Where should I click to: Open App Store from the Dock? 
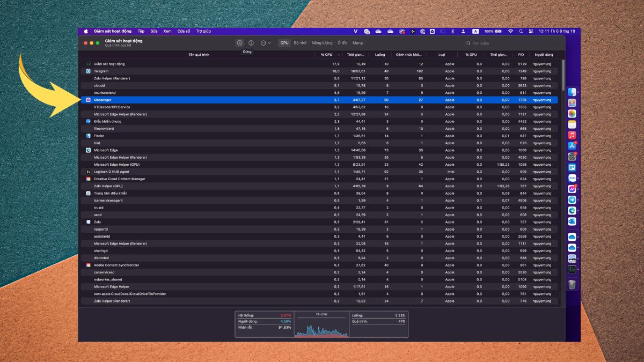(572, 146)
